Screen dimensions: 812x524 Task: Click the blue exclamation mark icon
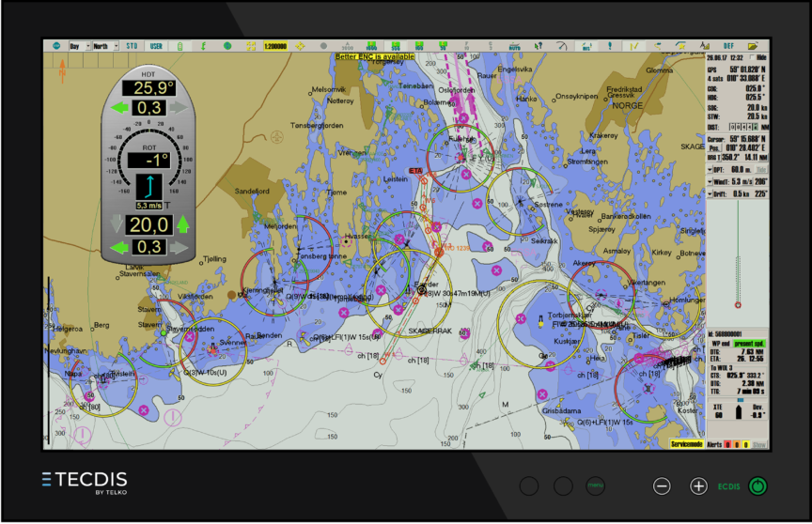point(610,46)
